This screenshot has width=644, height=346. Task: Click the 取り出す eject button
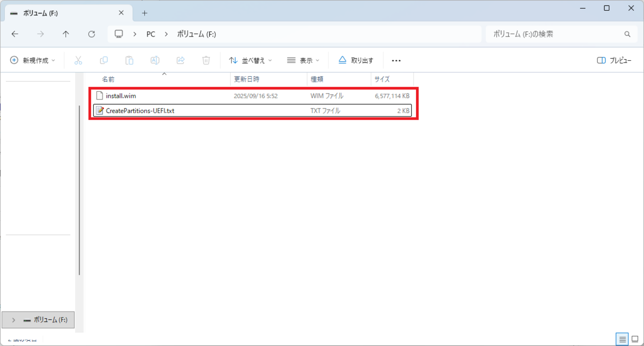click(356, 60)
